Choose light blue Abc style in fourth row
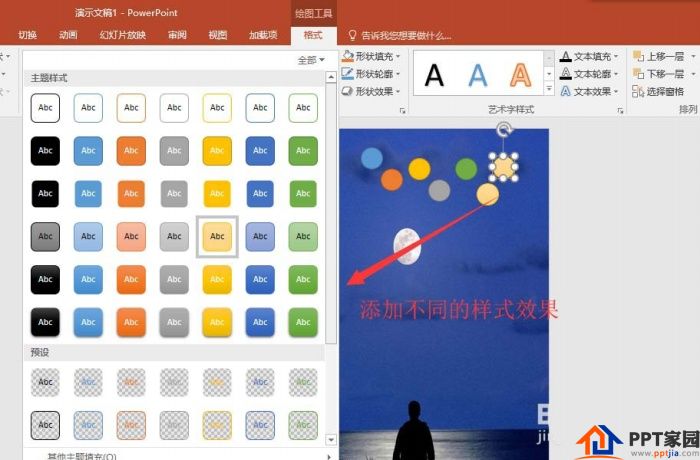The image size is (700, 460). pos(88,236)
